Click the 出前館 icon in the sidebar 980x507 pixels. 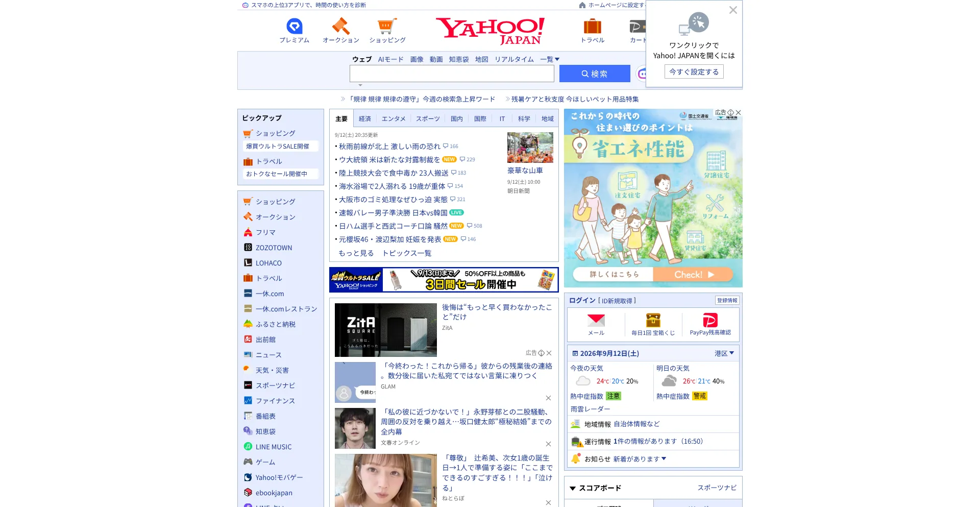pos(248,340)
